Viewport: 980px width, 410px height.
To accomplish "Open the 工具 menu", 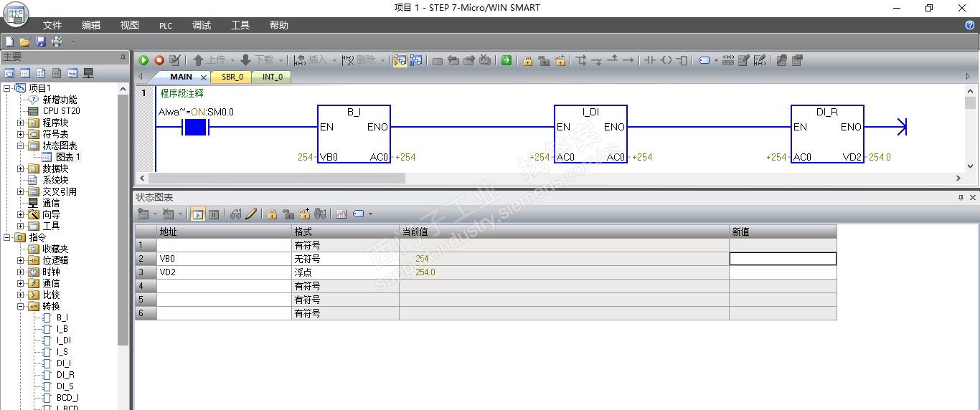I will click(x=240, y=25).
